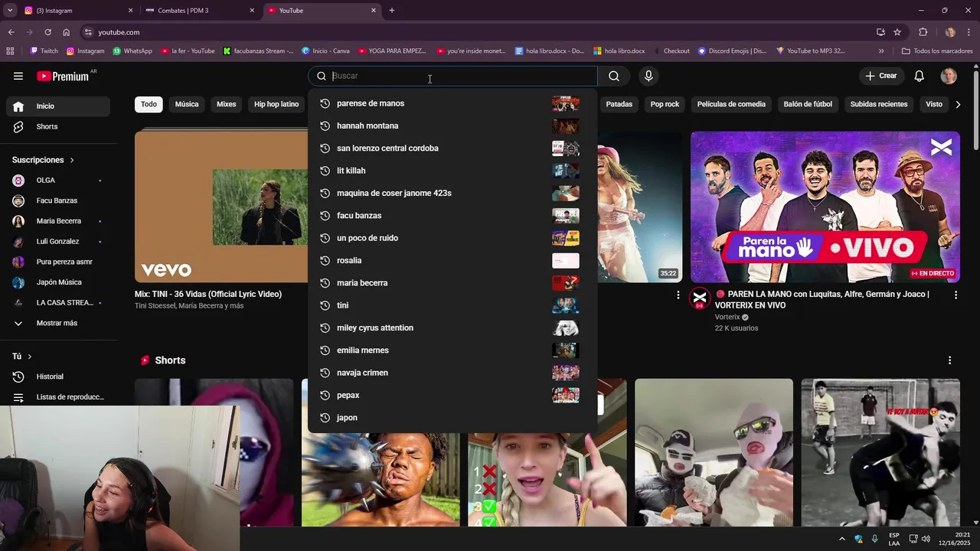Expand the Tú section chevron
Screen dimensions: 980x551
(30, 357)
